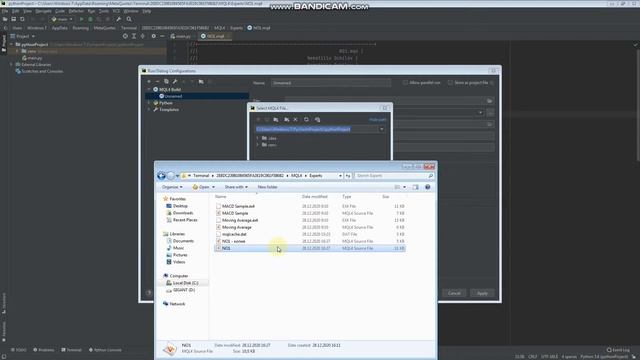Click the folder icon in Run/Debug configurations toolbar
640x360 pixels.
pyautogui.click(x=201, y=82)
